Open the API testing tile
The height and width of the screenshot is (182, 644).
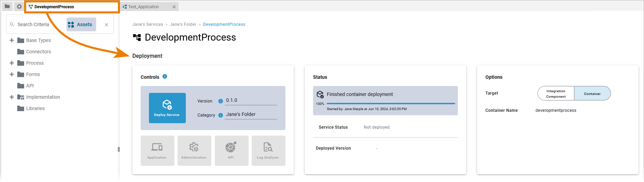[x=231, y=151]
